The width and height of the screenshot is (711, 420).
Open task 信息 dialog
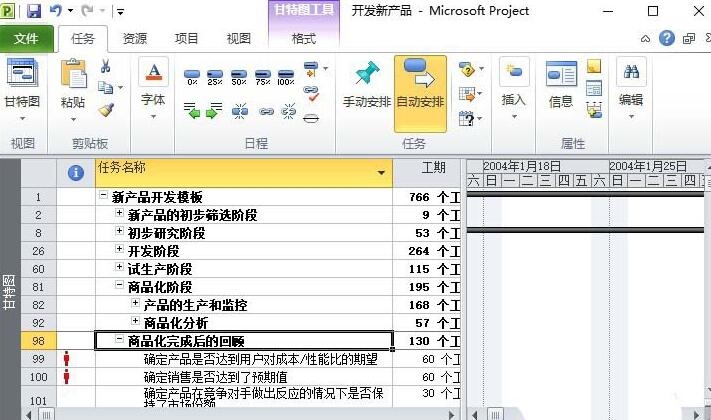[561, 86]
